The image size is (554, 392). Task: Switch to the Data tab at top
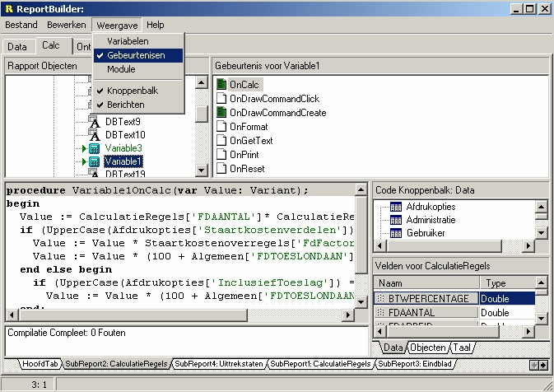(17, 47)
